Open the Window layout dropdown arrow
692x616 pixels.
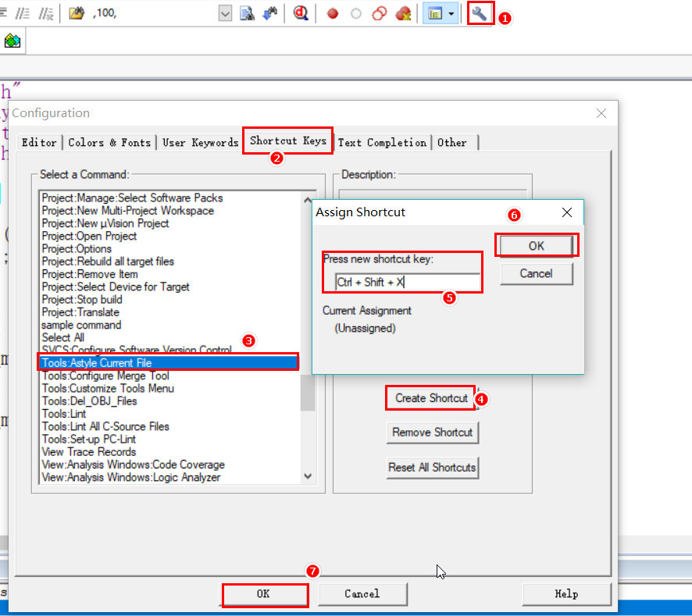click(451, 14)
